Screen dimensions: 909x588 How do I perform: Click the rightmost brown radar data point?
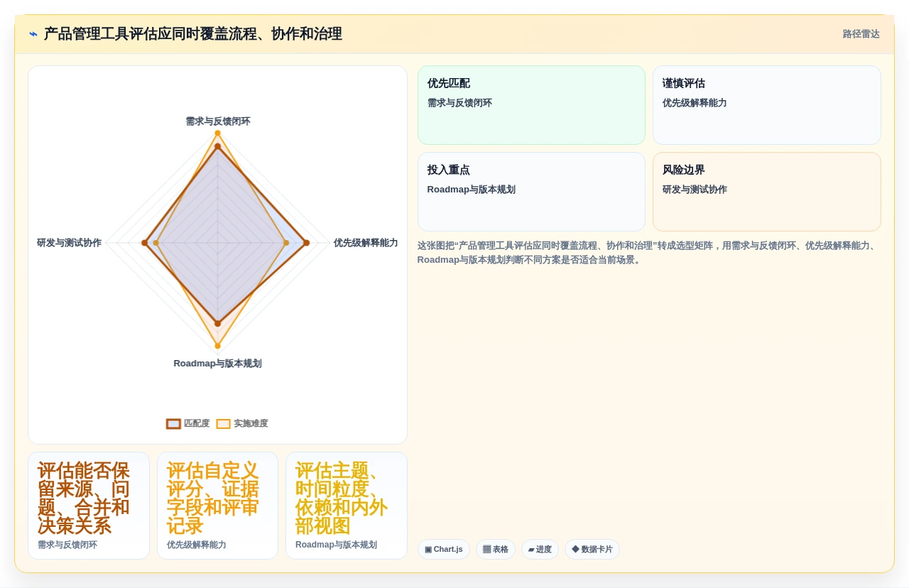[307, 243]
